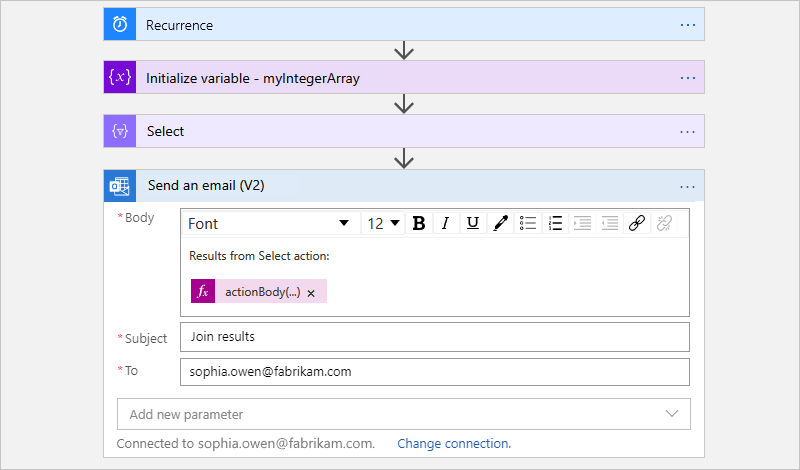
Task: Toggle bold formatting in the Body toolbar
Action: click(x=419, y=223)
